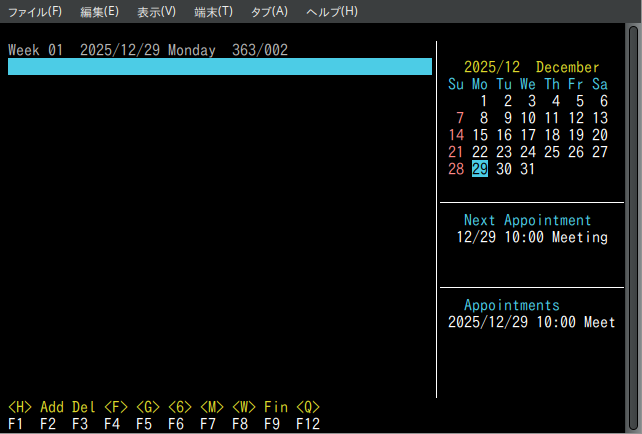Click the Fin label above F9

click(x=276, y=408)
